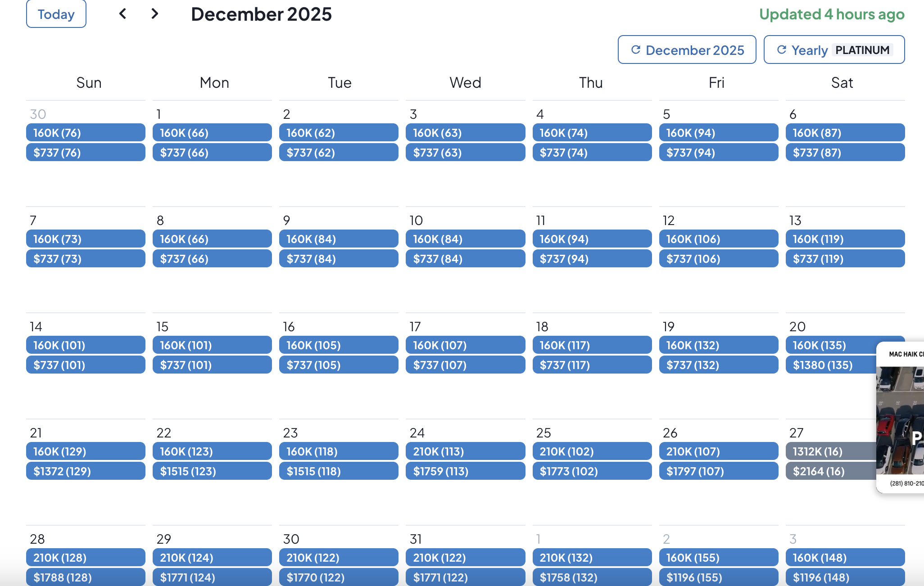Viewport: 924px width, 586px height.
Task: Select the 210K (128) entry on December 28
Action: tap(86, 558)
